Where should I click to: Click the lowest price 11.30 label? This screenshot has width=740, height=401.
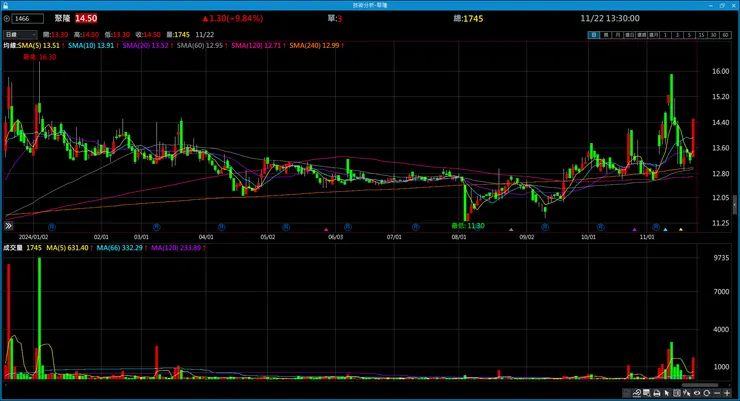(468, 226)
